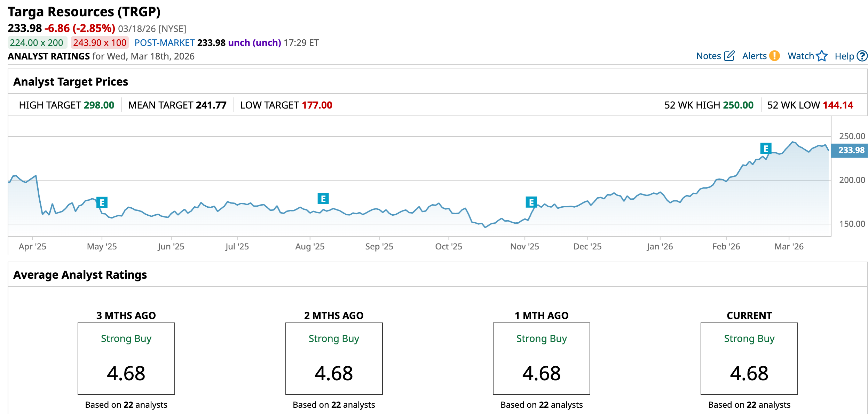Click the Nov '25 earnings E marker
The image size is (868, 414).
pyautogui.click(x=531, y=202)
